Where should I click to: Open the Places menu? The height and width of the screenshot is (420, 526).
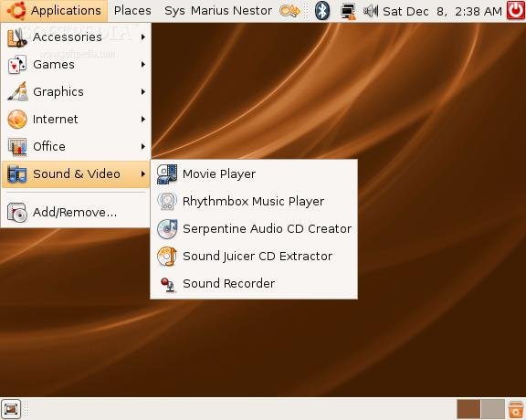click(132, 11)
